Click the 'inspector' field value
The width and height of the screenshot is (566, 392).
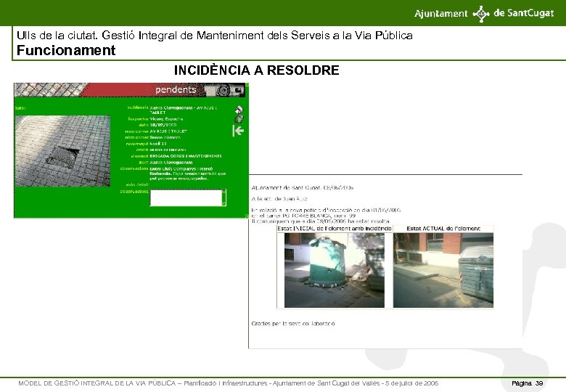tap(166, 119)
